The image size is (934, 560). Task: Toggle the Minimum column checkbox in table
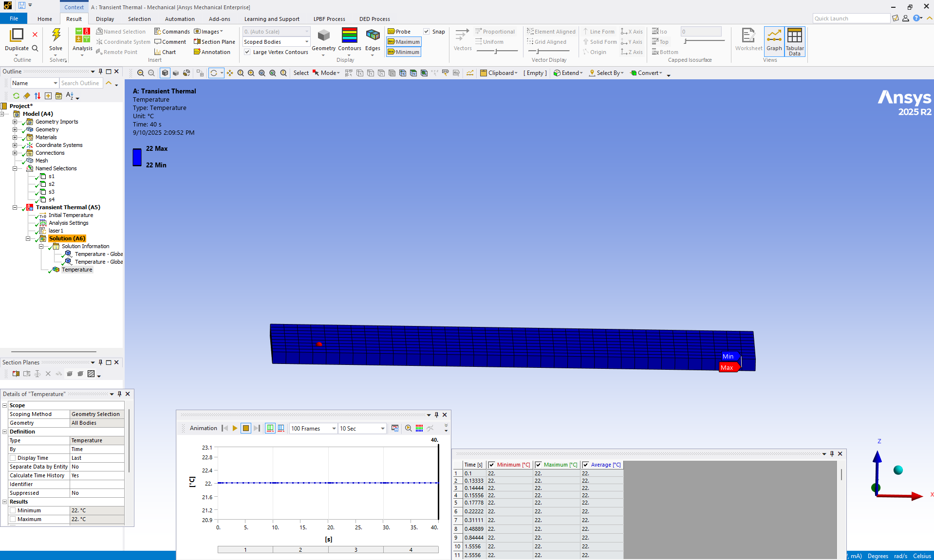click(x=491, y=465)
